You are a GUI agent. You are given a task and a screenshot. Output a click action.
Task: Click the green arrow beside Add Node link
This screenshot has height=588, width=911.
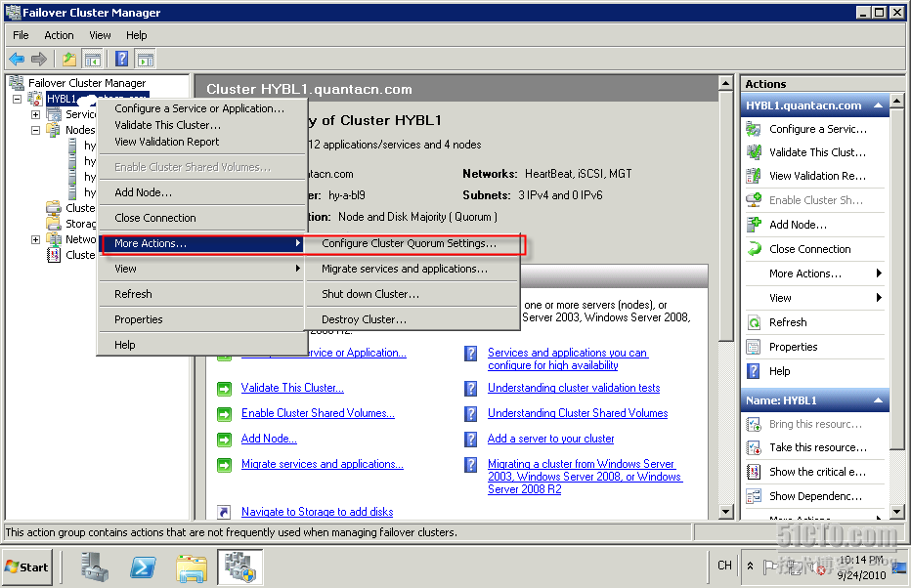[x=224, y=440]
